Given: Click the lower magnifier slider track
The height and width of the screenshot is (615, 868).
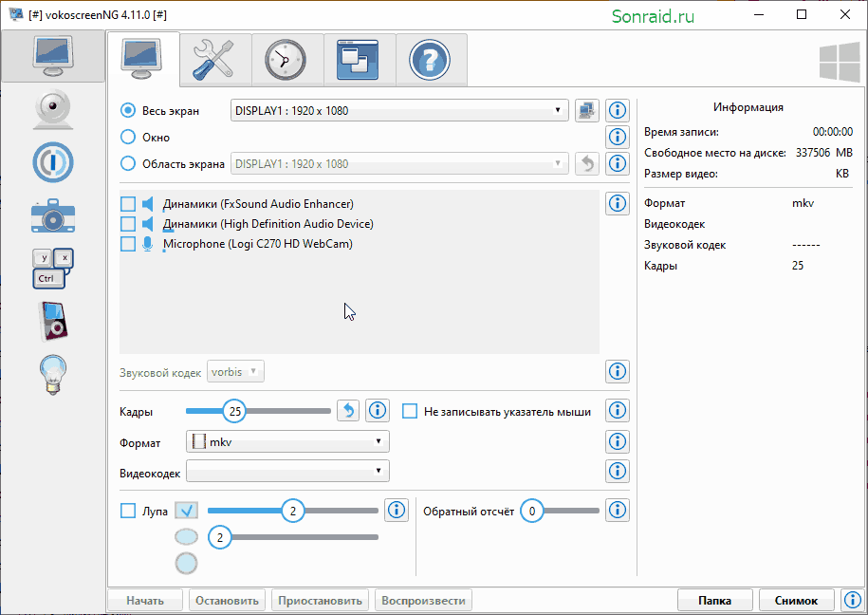Looking at the screenshot, I should 293,537.
